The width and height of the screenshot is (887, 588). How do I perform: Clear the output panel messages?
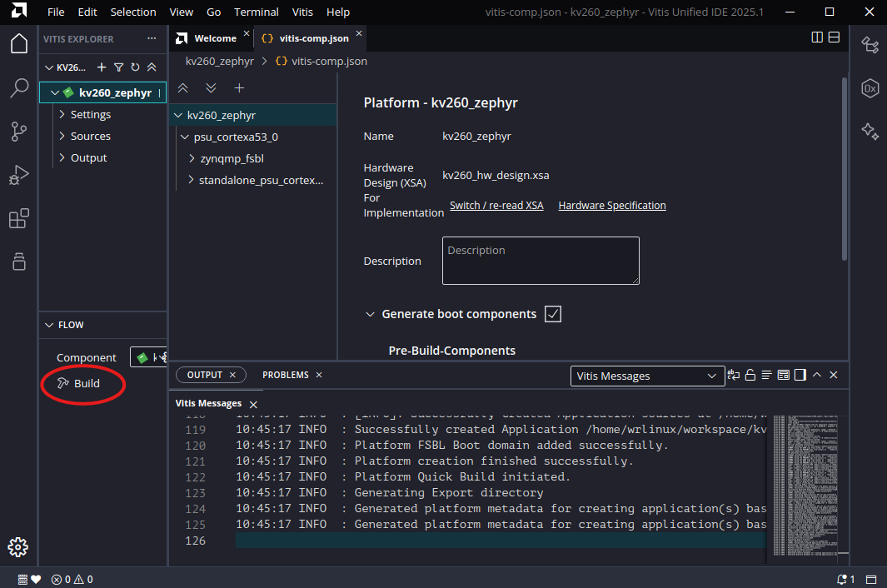767,376
